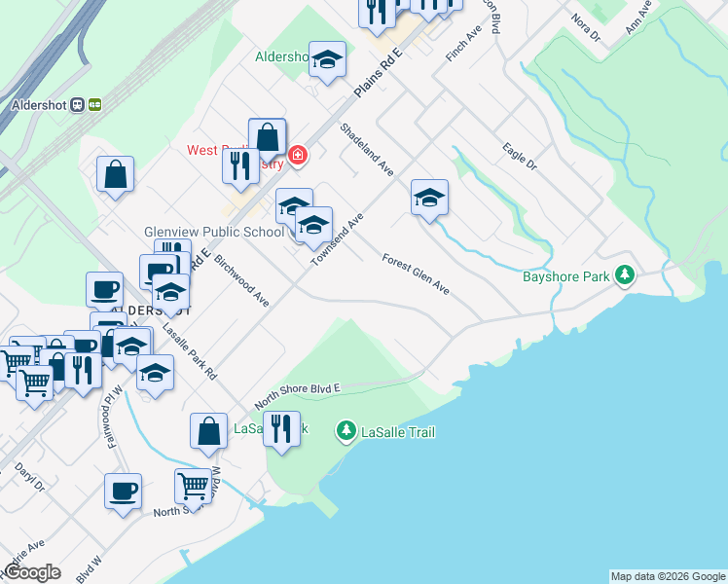Click the LaSalle Trail label

(x=398, y=432)
